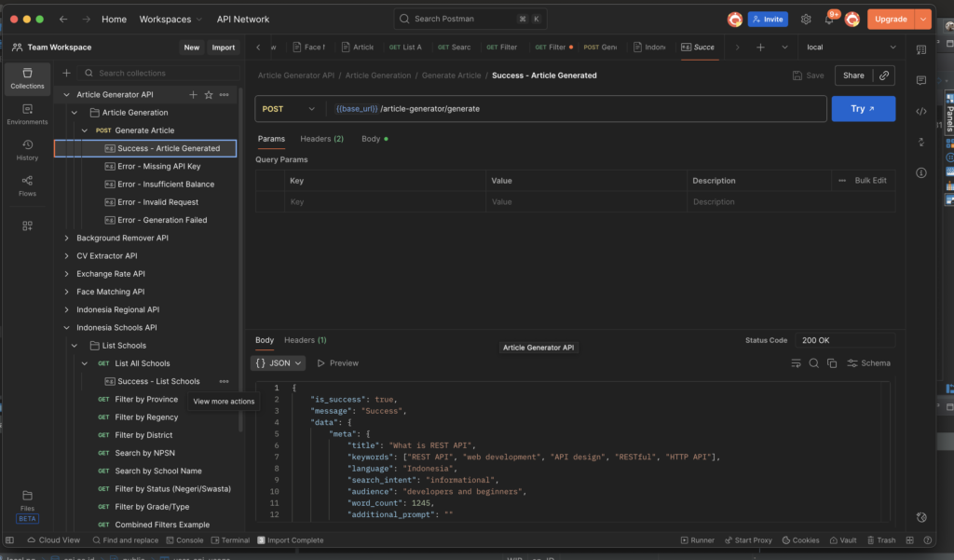Open the History panel
This screenshot has width=954, height=560.
27,149
